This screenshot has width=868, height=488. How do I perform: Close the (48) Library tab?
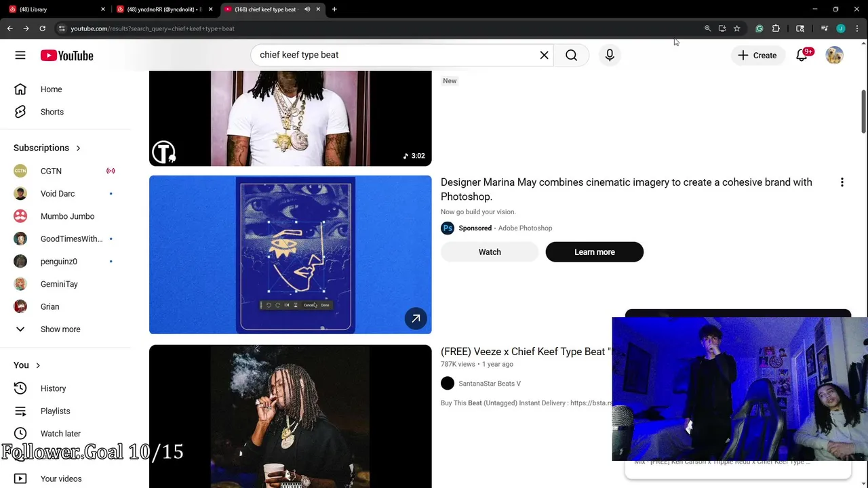tap(103, 9)
